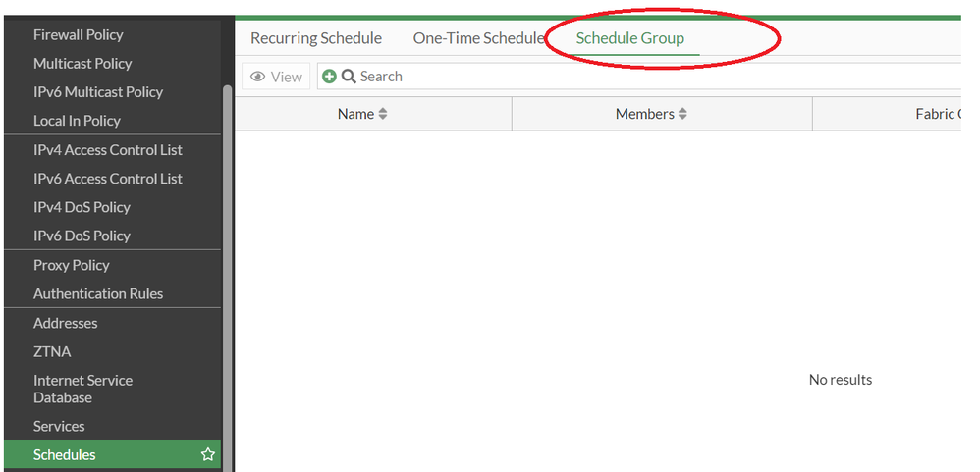Navigate to IPv6 DoS Policy

coord(82,236)
